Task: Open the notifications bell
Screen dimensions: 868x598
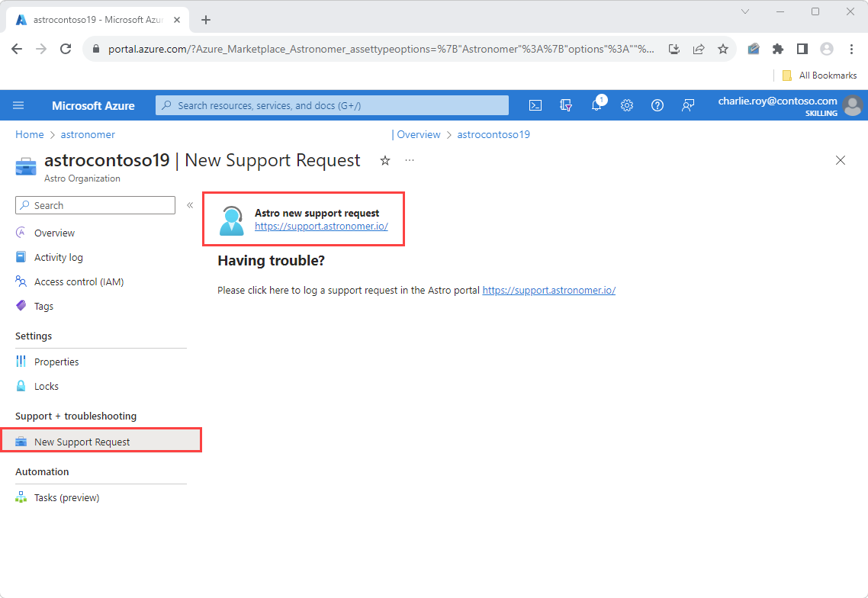Action: pyautogui.click(x=596, y=105)
